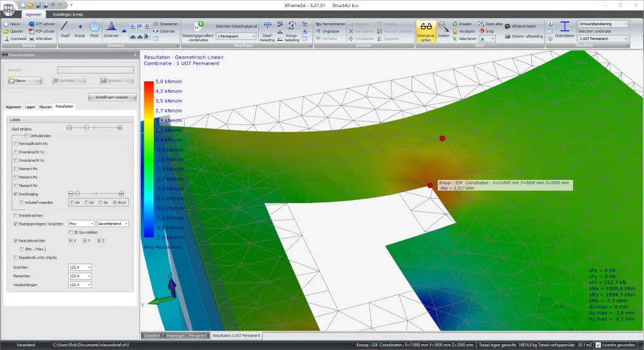Screen dimensions: 644x350
Task: Click the Knoopbelasting tool
Action: (292, 32)
